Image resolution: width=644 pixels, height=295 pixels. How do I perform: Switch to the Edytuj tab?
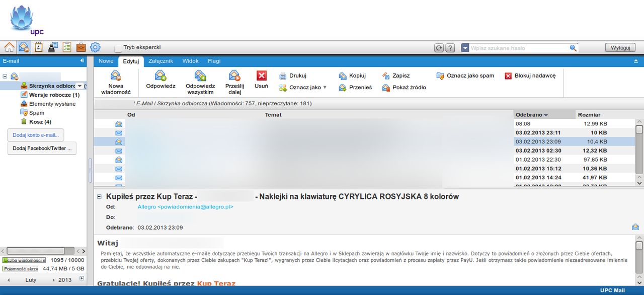[131, 61]
